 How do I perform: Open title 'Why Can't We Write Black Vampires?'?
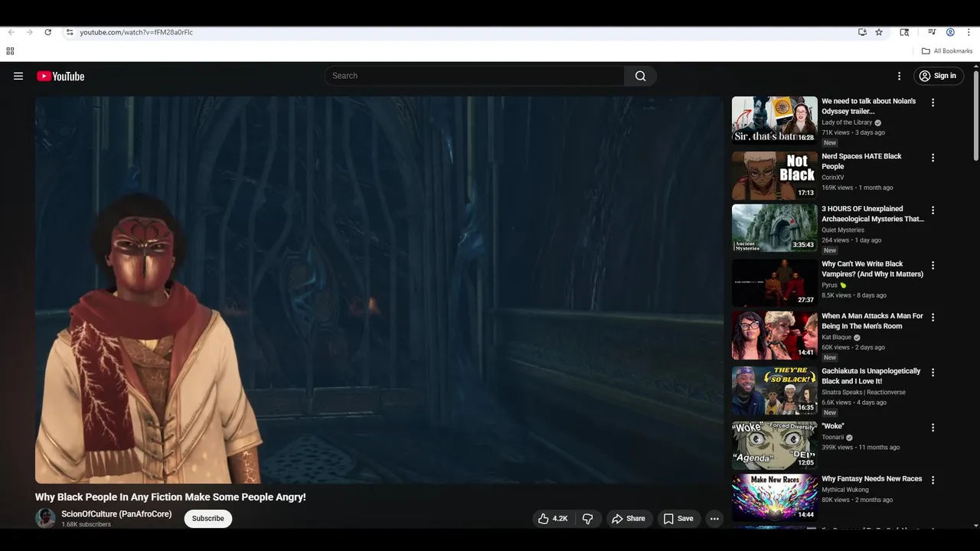(x=872, y=269)
